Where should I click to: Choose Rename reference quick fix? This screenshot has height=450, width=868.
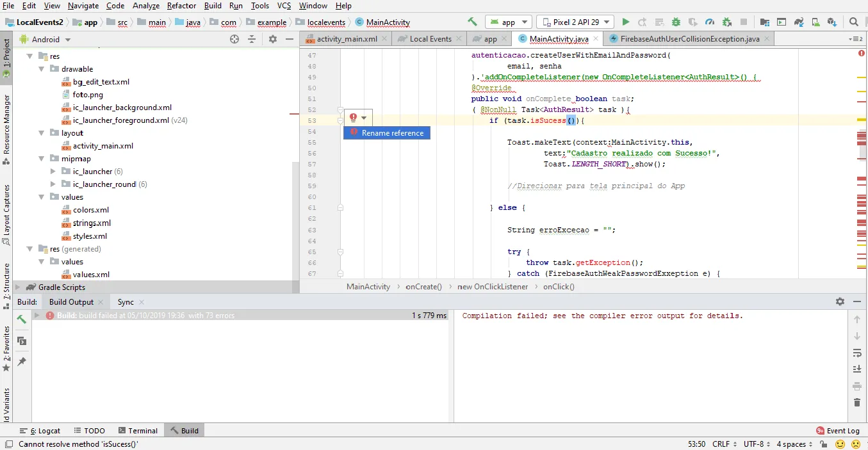point(392,133)
